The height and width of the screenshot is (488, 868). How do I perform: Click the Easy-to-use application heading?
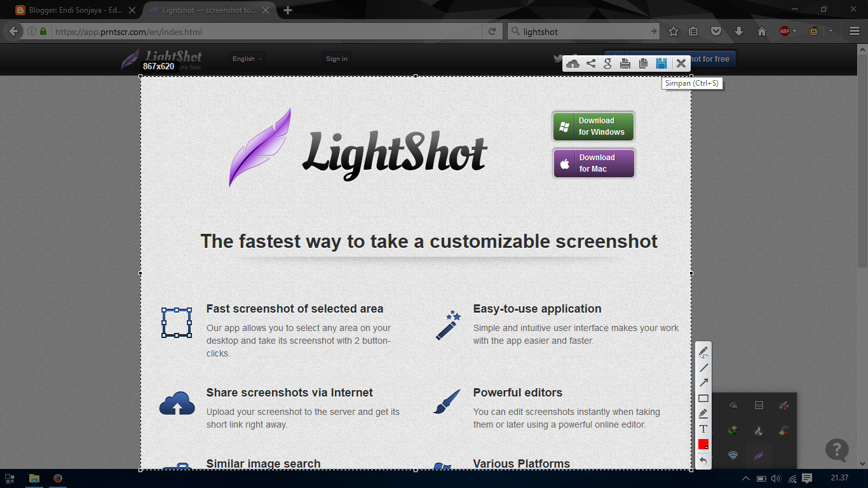coord(538,309)
